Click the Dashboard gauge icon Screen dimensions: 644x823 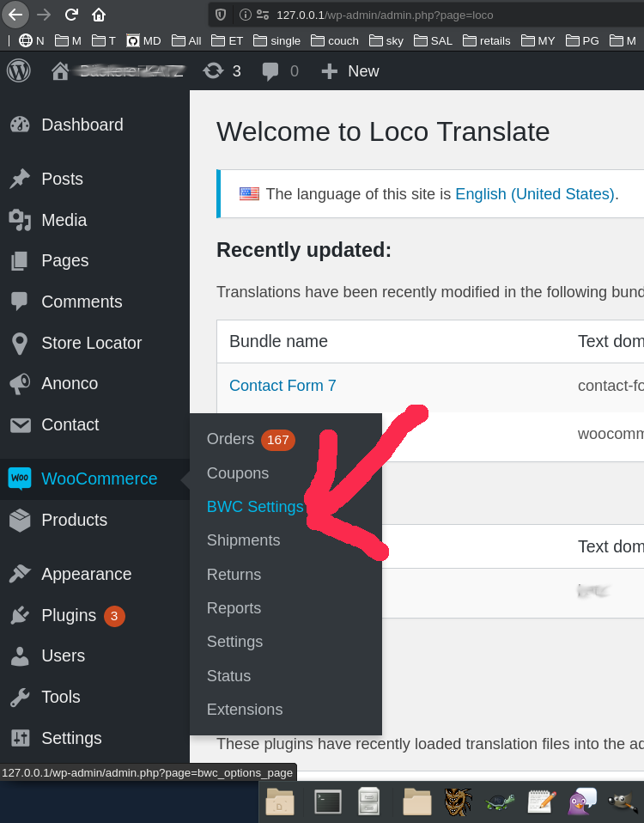[x=20, y=125]
